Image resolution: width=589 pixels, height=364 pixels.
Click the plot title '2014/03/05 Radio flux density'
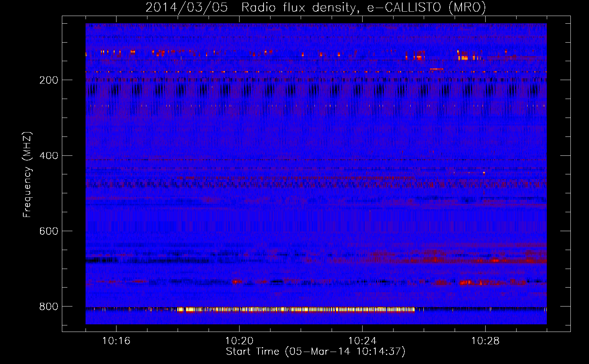(316, 7)
